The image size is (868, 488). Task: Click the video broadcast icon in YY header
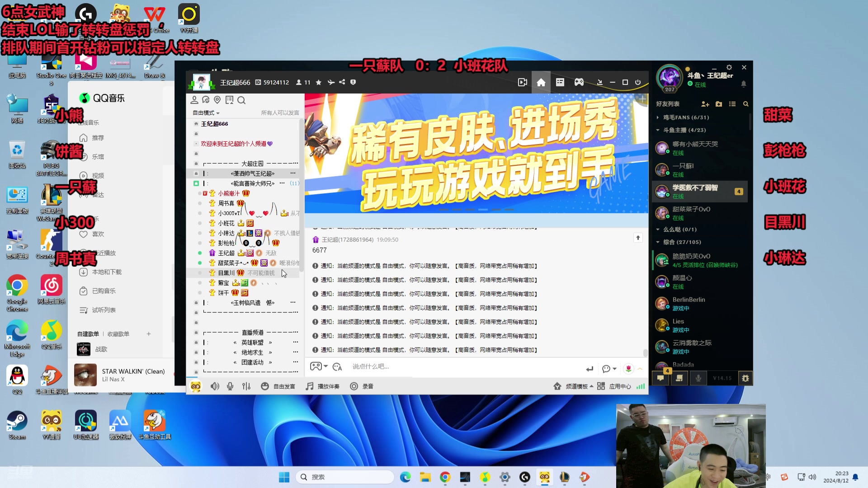(x=522, y=82)
